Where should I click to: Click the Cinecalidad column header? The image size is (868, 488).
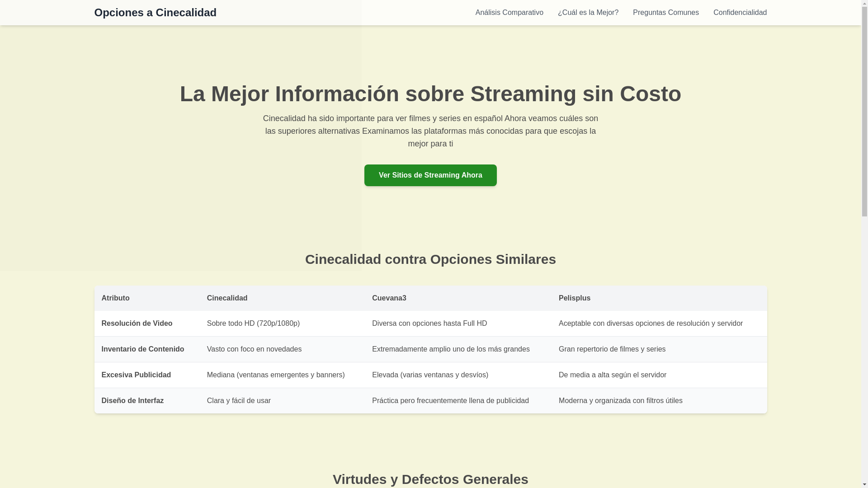282,298
